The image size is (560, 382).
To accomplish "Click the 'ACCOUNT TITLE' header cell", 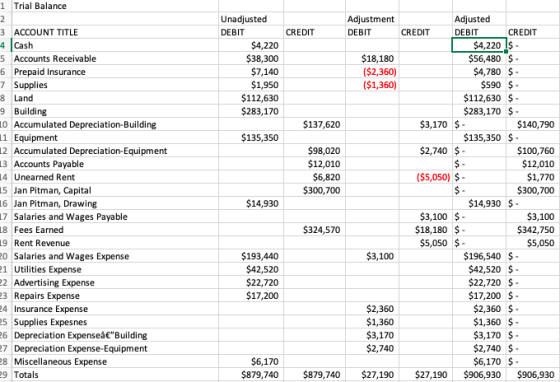I will 115,32.
